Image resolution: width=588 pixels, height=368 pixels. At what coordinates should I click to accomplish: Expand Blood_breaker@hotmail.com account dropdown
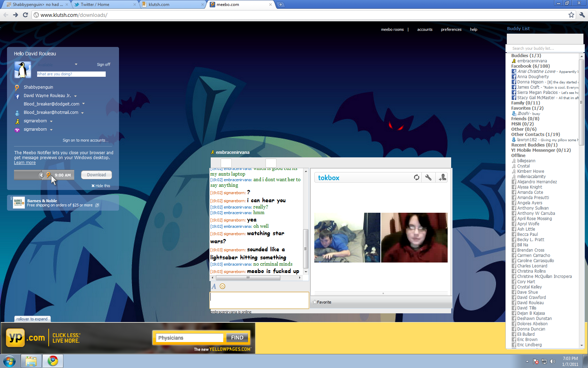[82, 113]
